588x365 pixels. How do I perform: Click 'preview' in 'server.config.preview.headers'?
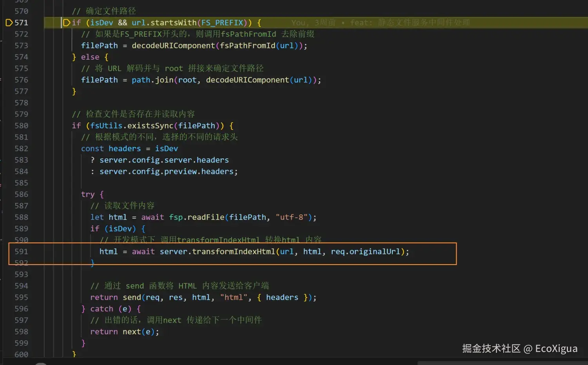(x=180, y=172)
